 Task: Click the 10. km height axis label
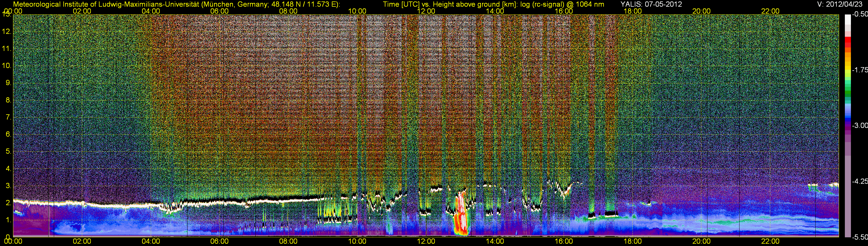pyautogui.click(x=6, y=66)
